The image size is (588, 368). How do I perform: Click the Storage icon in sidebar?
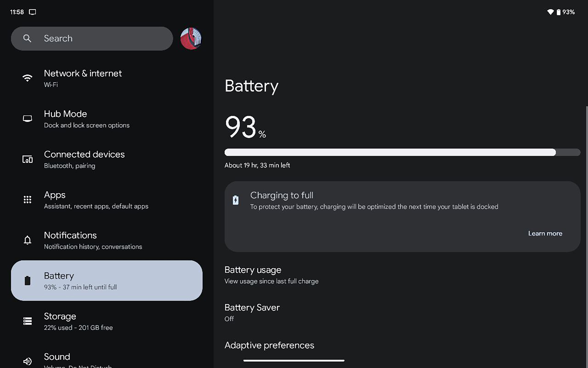[28, 321]
